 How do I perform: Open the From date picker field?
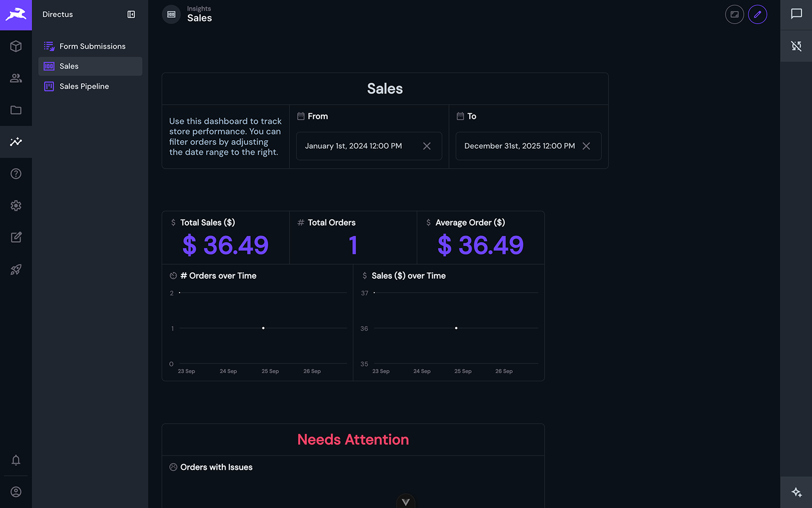click(369, 146)
